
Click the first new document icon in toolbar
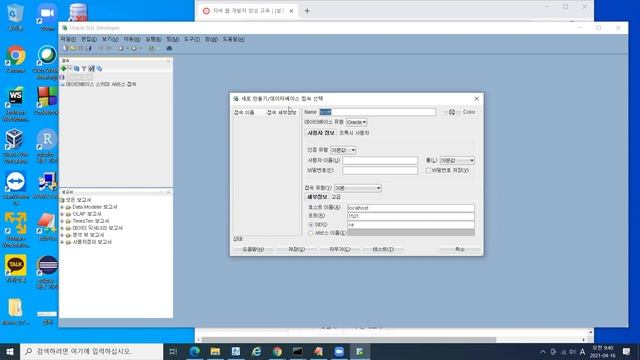(x=65, y=49)
